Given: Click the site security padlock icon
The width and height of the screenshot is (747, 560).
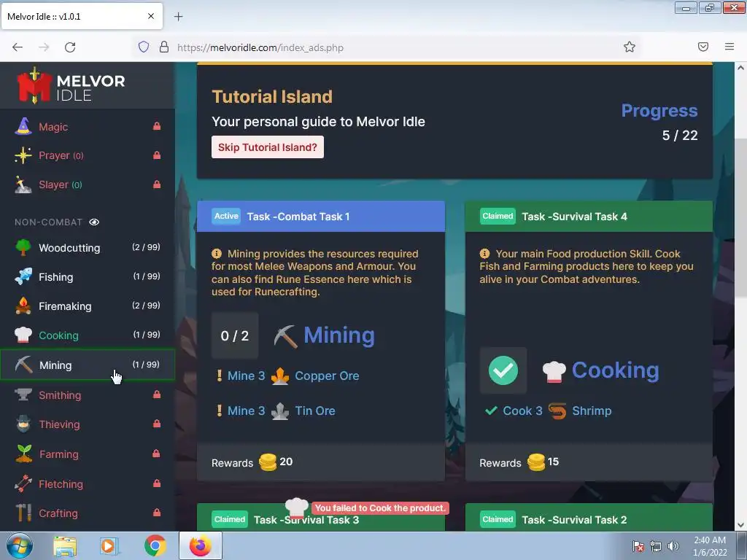Looking at the screenshot, I should tap(164, 47).
